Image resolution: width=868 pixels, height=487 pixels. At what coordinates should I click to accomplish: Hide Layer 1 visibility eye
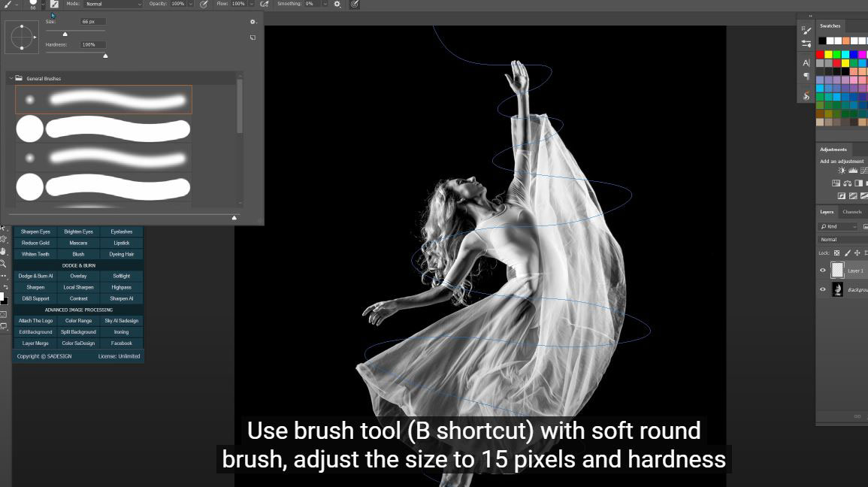[x=822, y=271]
